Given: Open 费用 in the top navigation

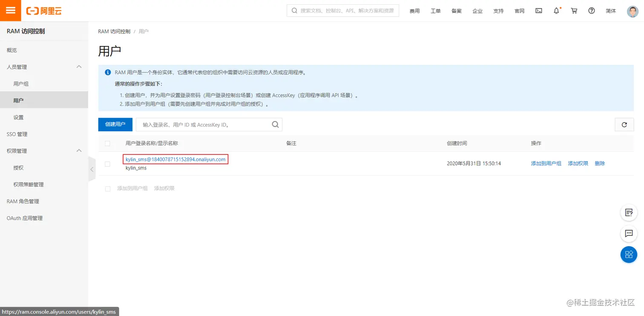Looking at the screenshot, I should [414, 11].
